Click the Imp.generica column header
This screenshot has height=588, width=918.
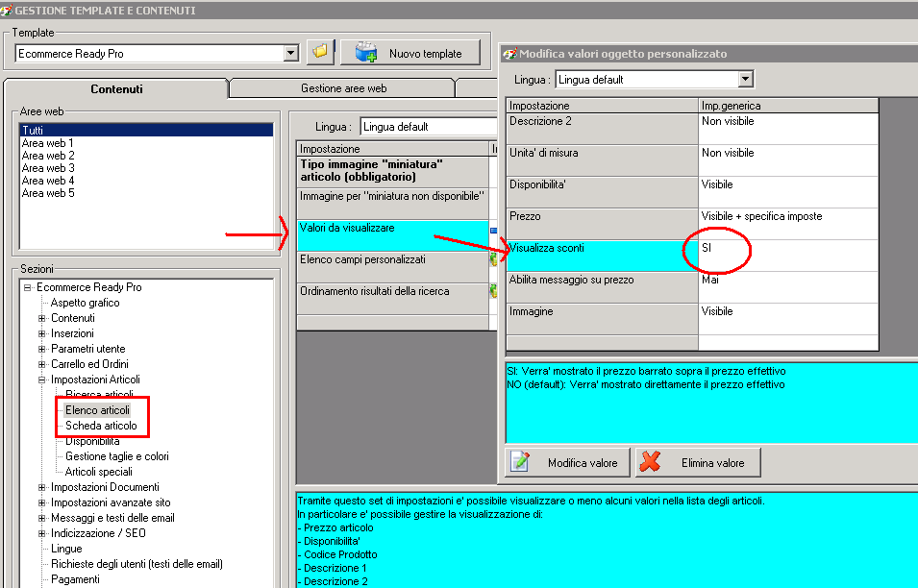[788, 106]
